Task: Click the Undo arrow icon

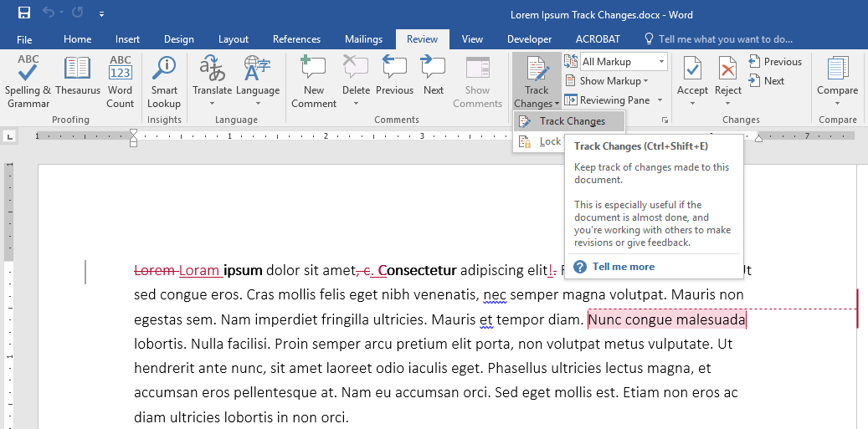Action: pos(50,13)
